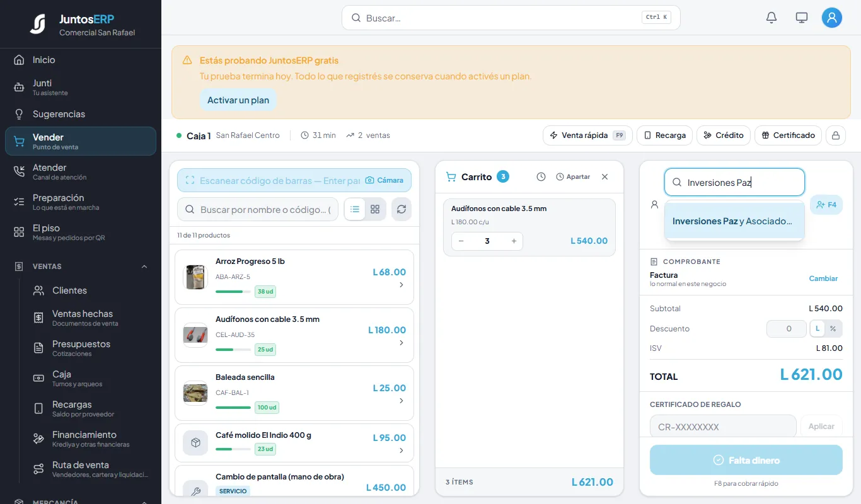Open Recarga button
The image size is (861, 504).
[x=664, y=135]
